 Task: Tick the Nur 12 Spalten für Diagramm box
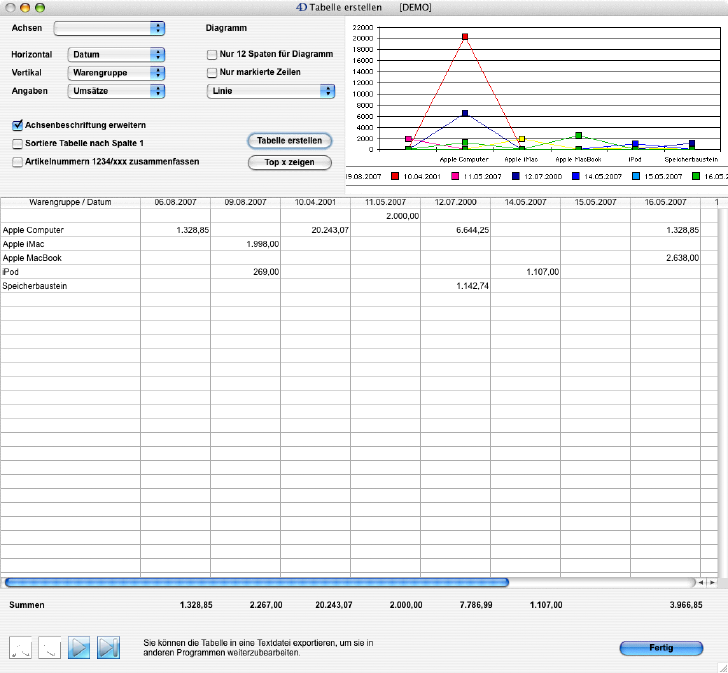click(x=211, y=55)
